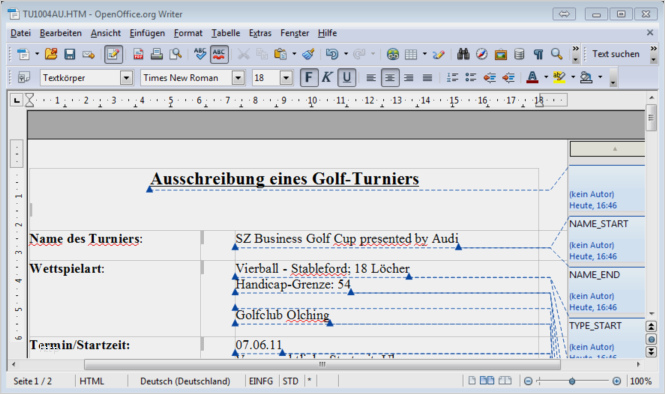The image size is (665, 394).
Task: Toggle bullet list icon
Action: click(471, 78)
